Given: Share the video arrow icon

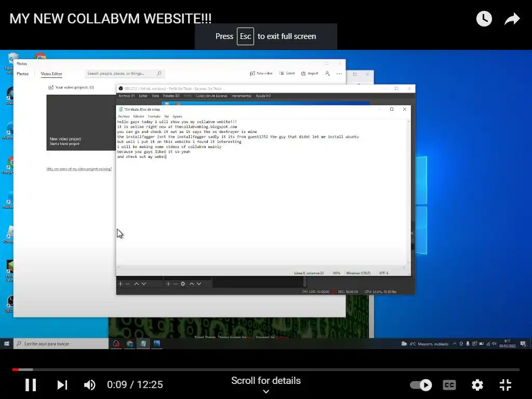Looking at the screenshot, I should coord(512,19).
